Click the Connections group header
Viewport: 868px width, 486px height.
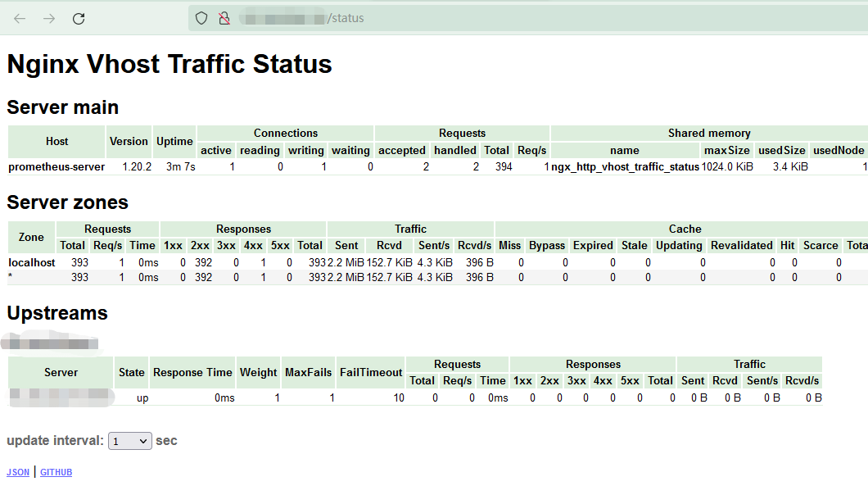pyautogui.click(x=286, y=133)
